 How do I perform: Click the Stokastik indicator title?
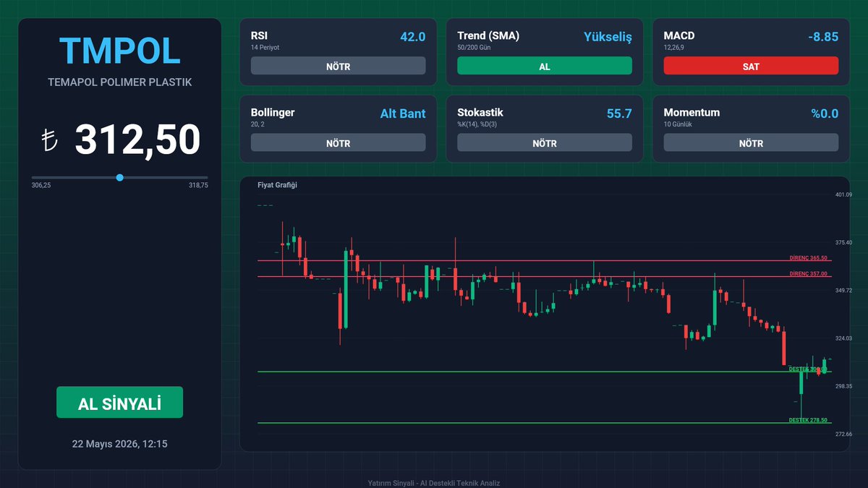pos(480,113)
